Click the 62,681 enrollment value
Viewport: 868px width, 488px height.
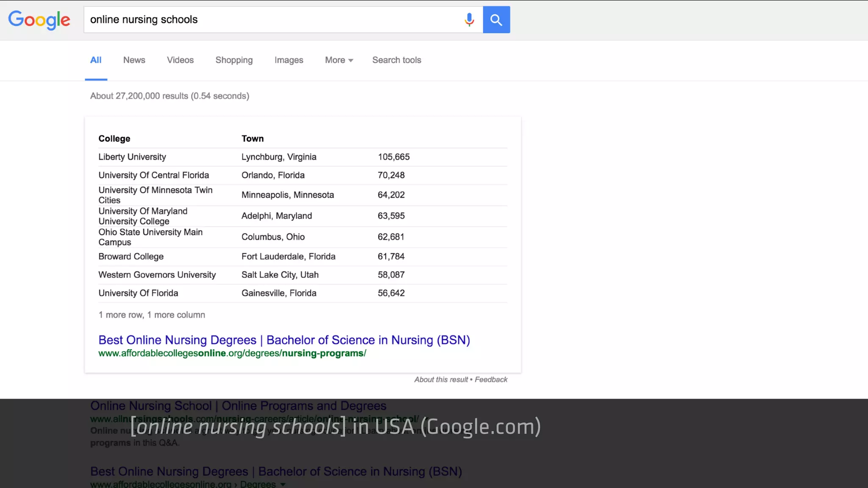[x=391, y=237]
